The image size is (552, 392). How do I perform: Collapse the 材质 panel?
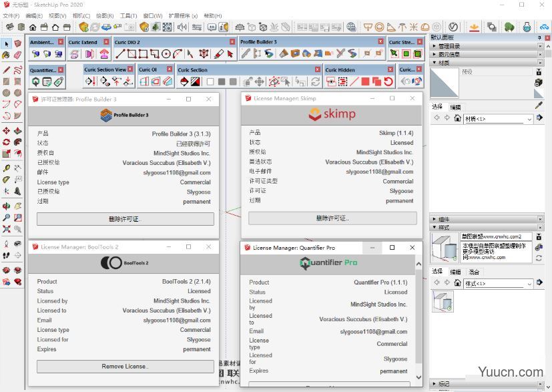click(487, 63)
